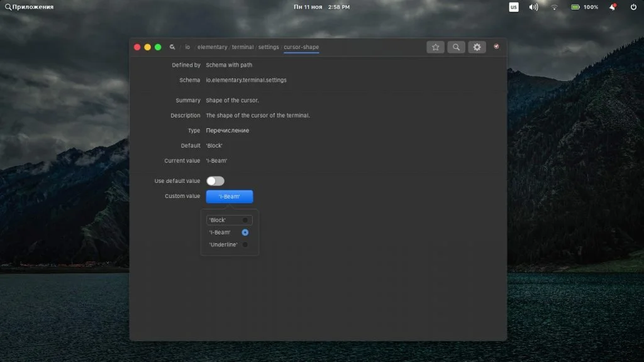Select the 'Block' radio option
The height and width of the screenshot is (362, 644).
point(229,220)
